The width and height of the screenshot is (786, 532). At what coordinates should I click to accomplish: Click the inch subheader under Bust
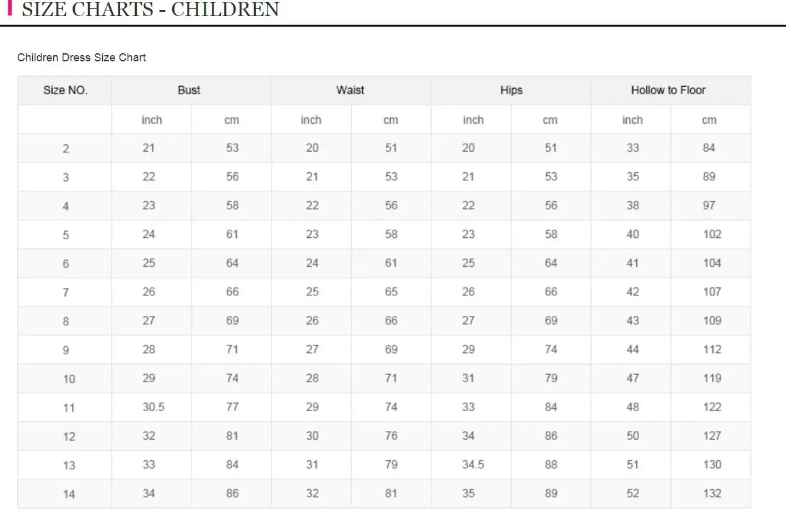point(152,120)
